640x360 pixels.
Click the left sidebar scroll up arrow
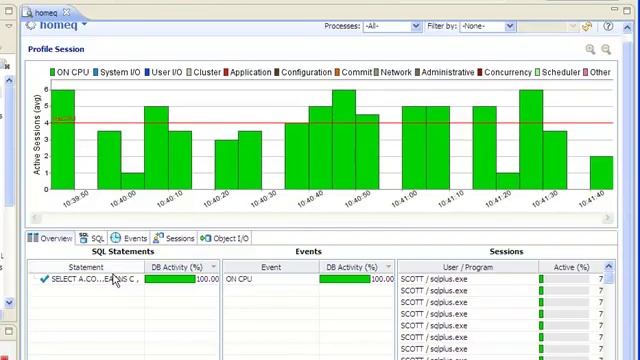[9, 80]
